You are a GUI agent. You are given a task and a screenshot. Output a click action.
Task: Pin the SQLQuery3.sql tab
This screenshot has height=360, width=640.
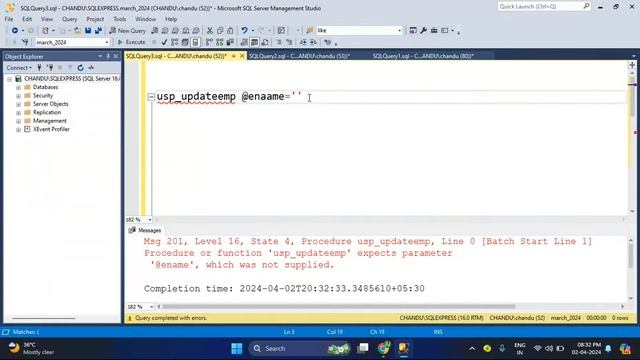click(234, 56)
